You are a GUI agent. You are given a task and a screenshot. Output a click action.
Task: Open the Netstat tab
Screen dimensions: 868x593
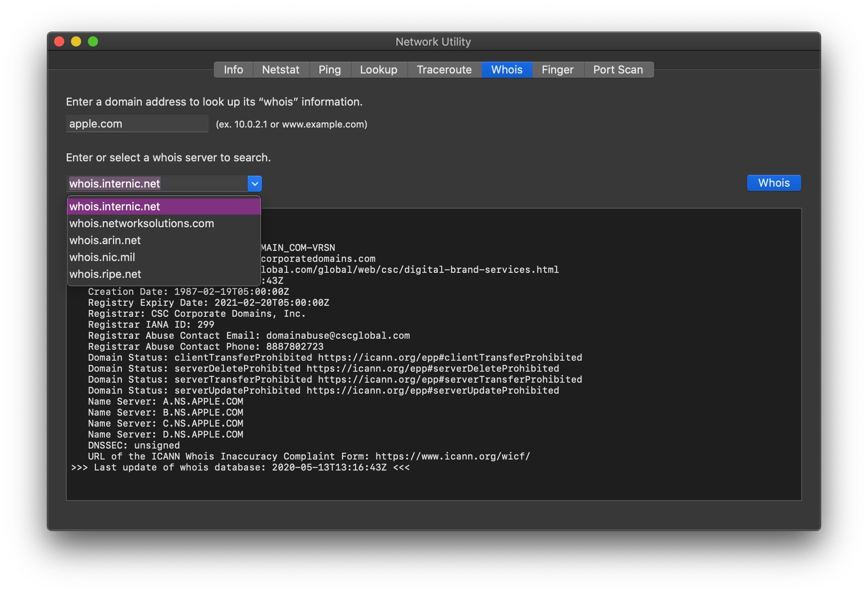[x=281, y=70]
